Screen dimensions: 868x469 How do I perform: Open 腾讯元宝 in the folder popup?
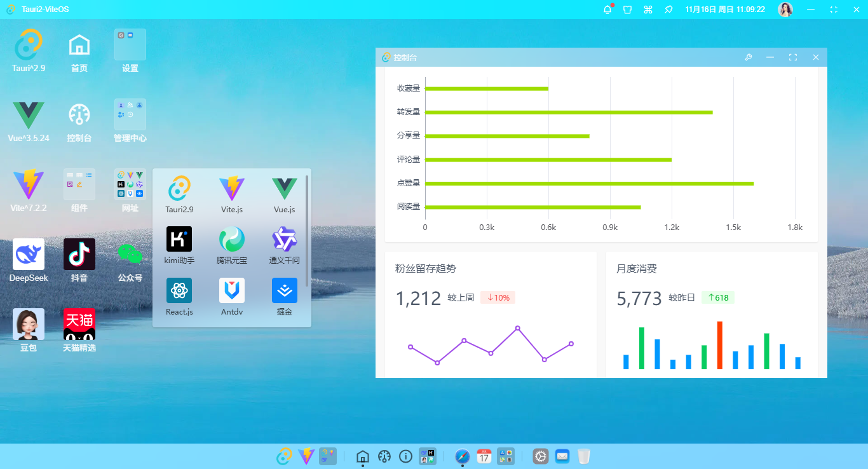[x=232, y=240]
